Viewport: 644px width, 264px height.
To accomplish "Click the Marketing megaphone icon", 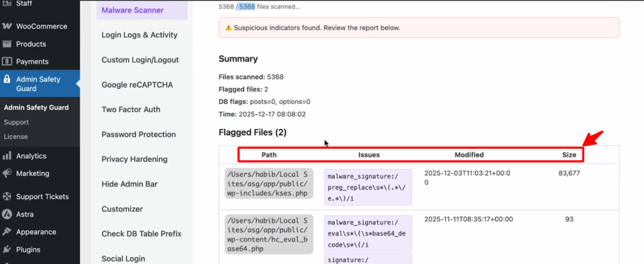I will (x=7, y=173).
